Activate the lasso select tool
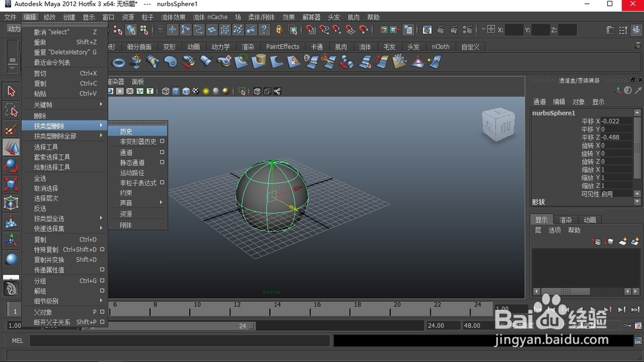The image size is (644, 362). (11, 110)
